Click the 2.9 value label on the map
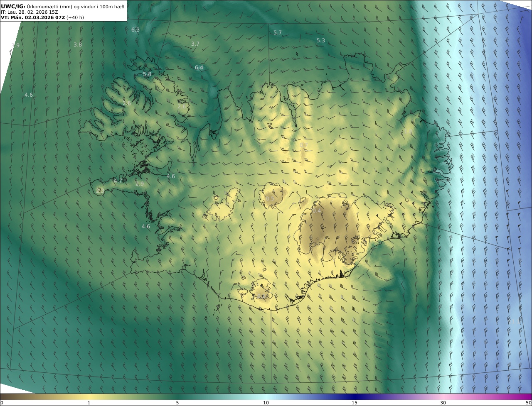This screenshot has width=532, height=406. pos(140,183)
